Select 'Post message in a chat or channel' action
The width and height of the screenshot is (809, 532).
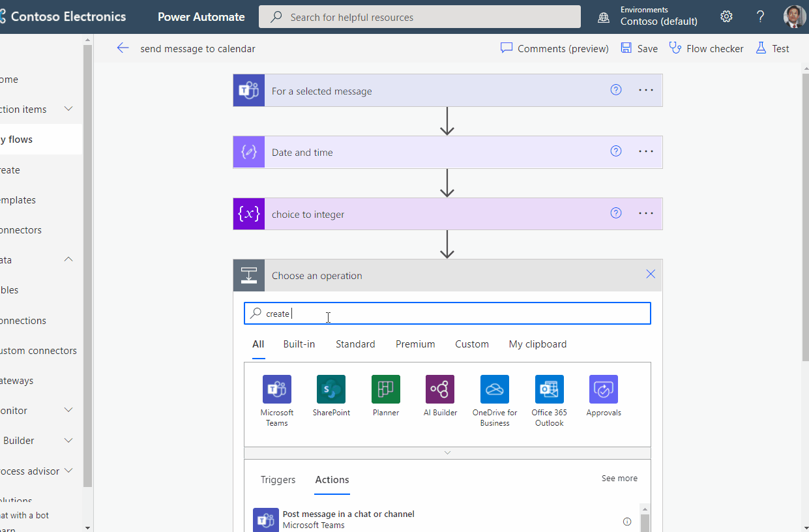pyautogui.click(x=443, y=520)
